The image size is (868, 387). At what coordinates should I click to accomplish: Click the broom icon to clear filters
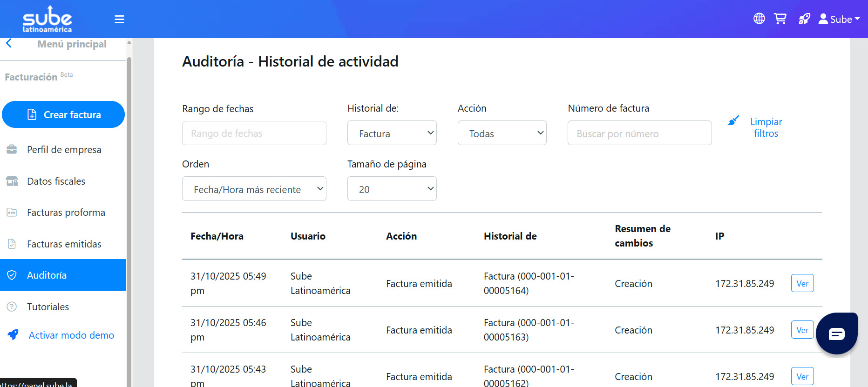click(x=733, y=121)
